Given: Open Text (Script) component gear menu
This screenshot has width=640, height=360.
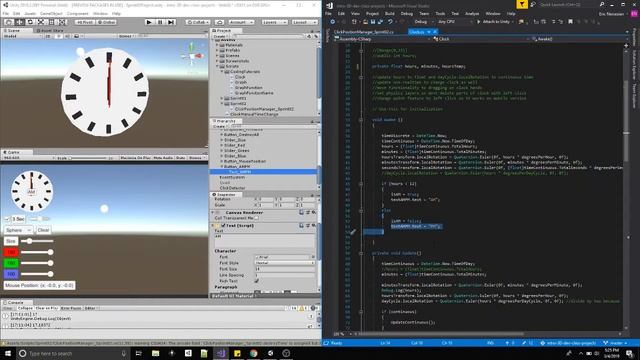Looking at the screenshot, I should click(314, 225).
